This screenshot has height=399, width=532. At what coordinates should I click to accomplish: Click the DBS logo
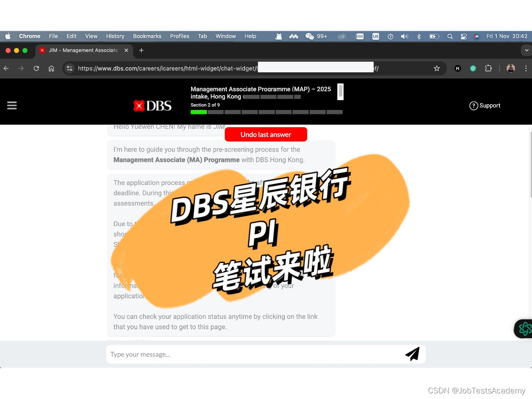click(x=152, y=106)
